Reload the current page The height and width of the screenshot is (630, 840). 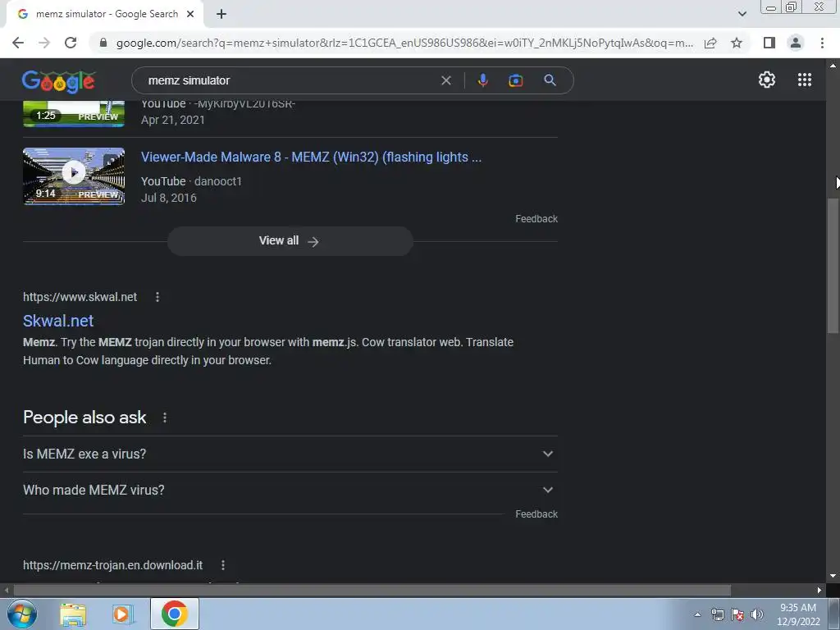pyautogui.click(x=71, y=43)
